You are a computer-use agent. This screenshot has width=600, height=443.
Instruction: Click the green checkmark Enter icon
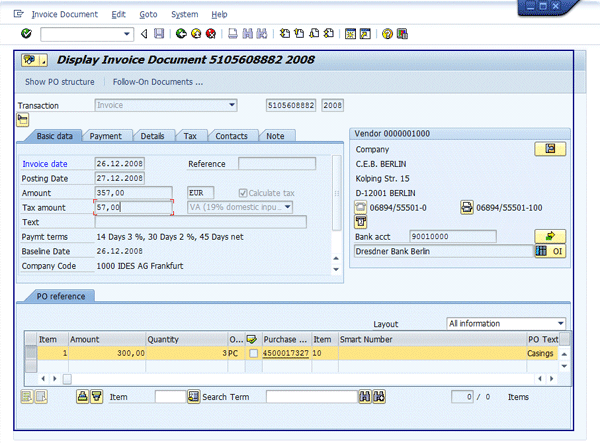(26, 33)
